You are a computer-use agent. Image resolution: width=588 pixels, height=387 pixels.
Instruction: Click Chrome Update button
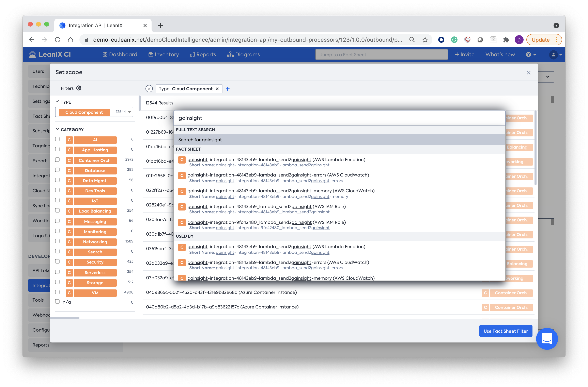pos(544,40)
